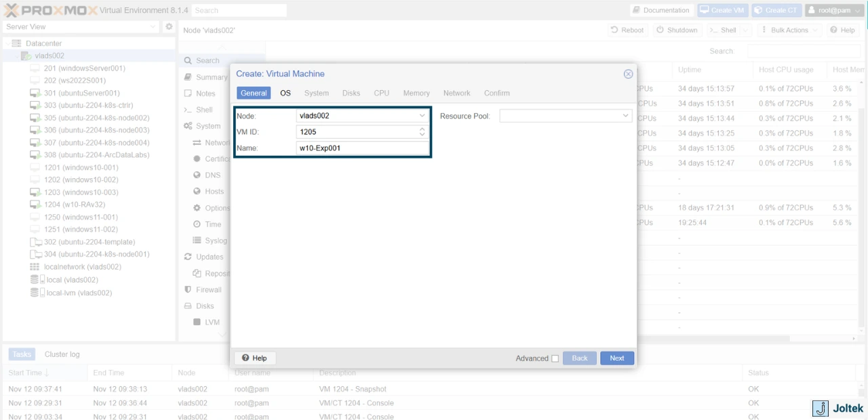The image size is (868, 420).
Task: Sort tasks by Start Time column
Action: click(44, 373)
